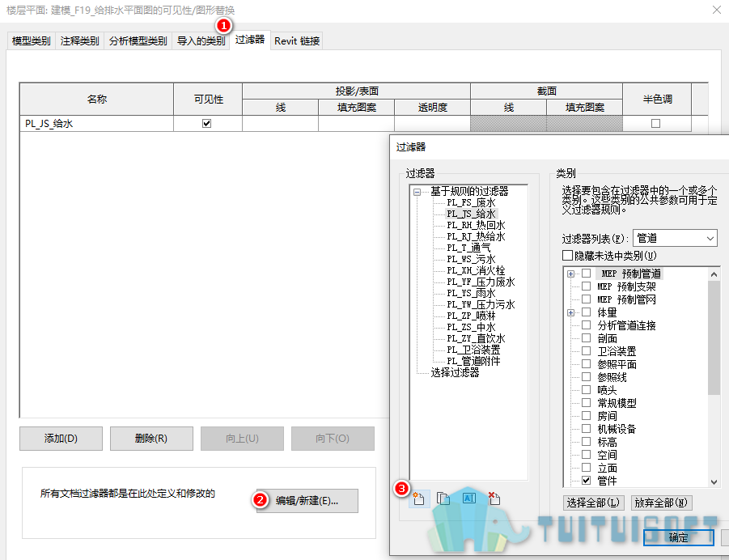Check the 喷头 category box
Viewport: 729px width, 560px height.
(x=587, y=390)
